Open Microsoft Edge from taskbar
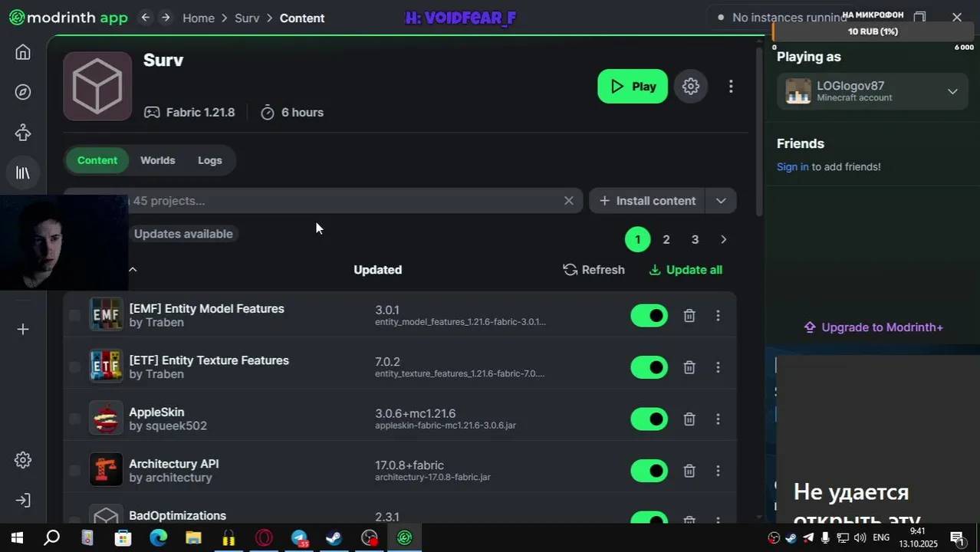This screenshot has height=552, width=980. (x=158, y=538)
